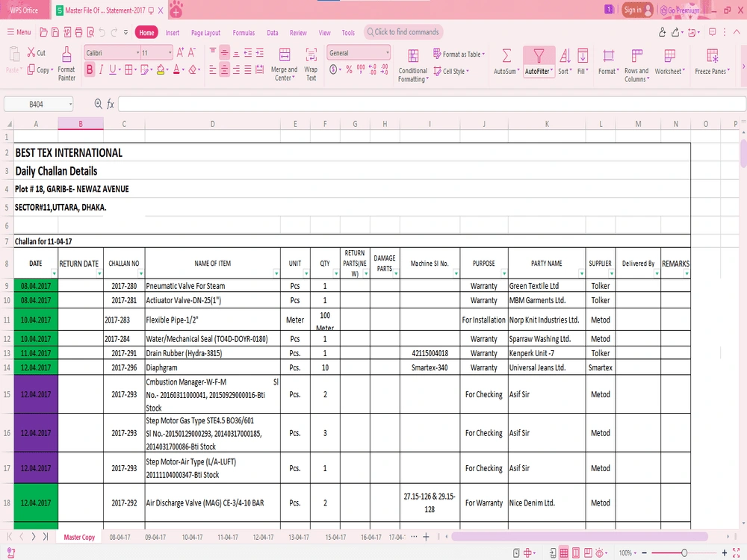Toggle Wrap Text
The height and width of the screenshot is (560, 747).
tap(311, 55)
